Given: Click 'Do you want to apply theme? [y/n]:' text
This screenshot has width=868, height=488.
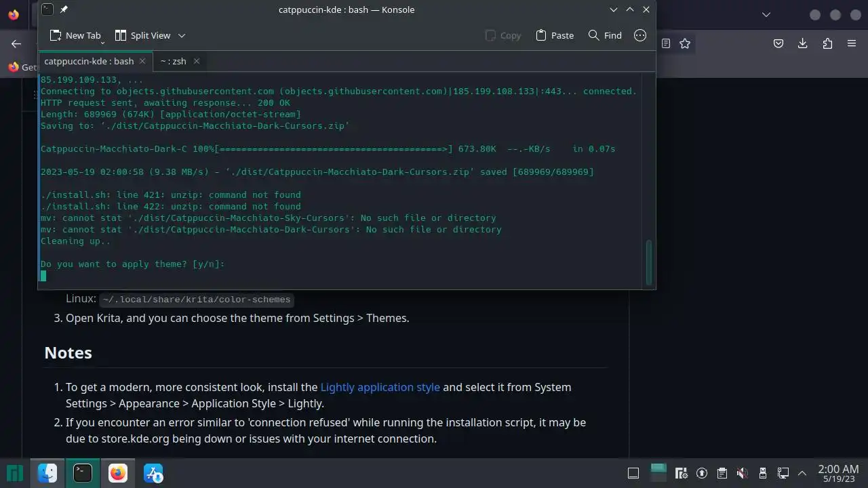Looking at the screenshot, I should (x=133, y=264).
